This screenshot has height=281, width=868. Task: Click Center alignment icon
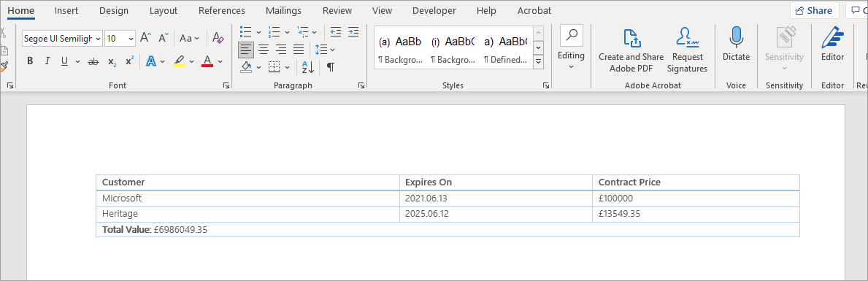click(x=264, y=50)
